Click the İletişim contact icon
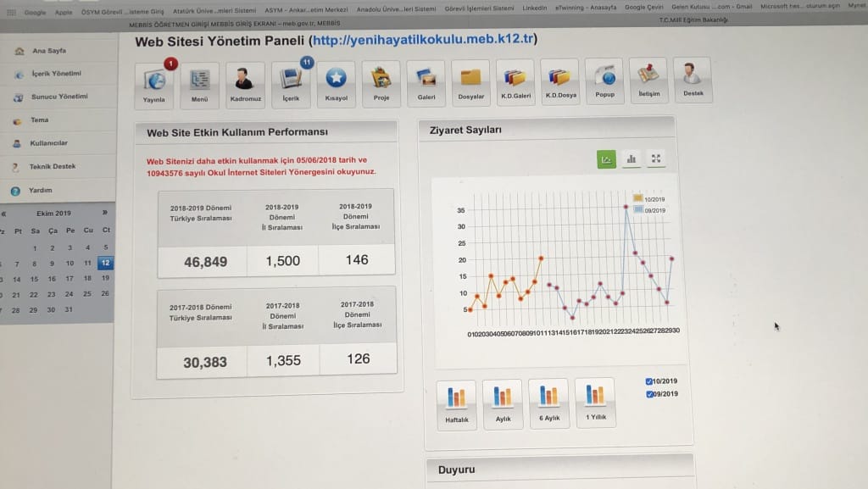This screenshot has width=868, height=489. click(648, 81)
